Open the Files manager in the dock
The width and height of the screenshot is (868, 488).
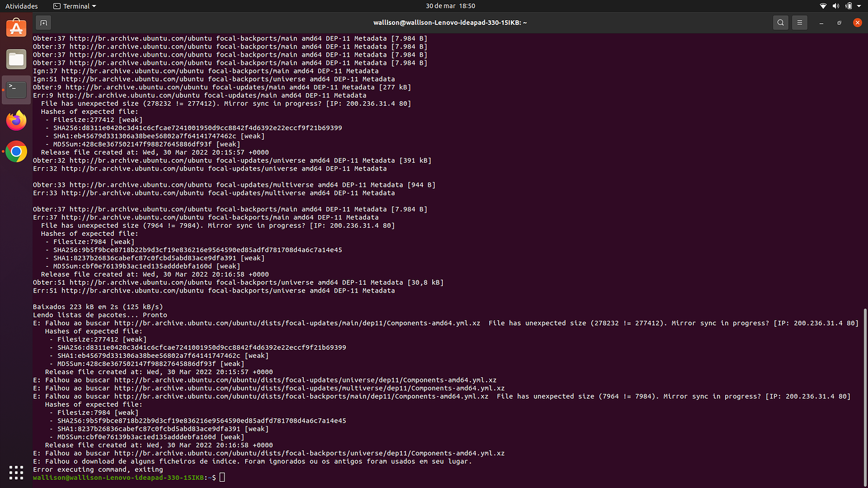coord(16,59)
